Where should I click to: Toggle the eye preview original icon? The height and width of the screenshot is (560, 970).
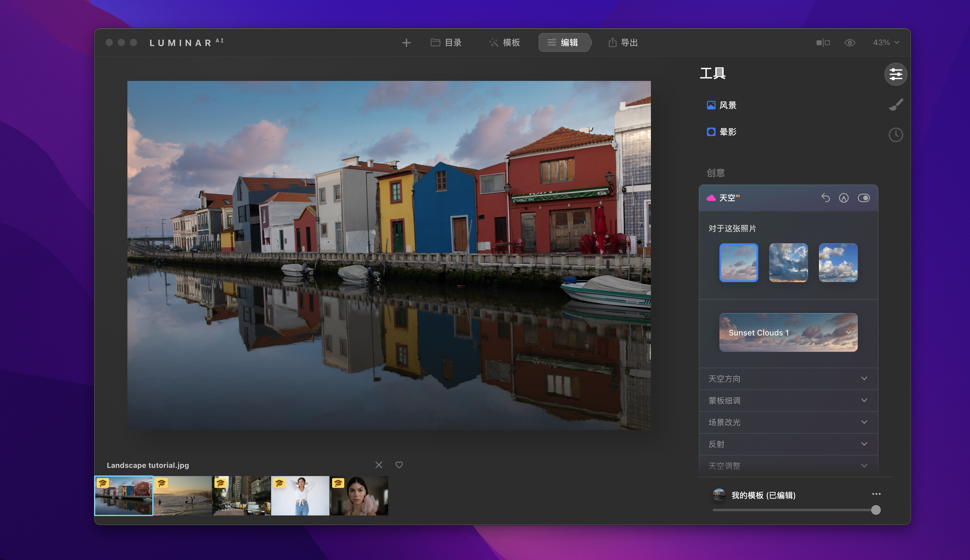coord(850,43)
